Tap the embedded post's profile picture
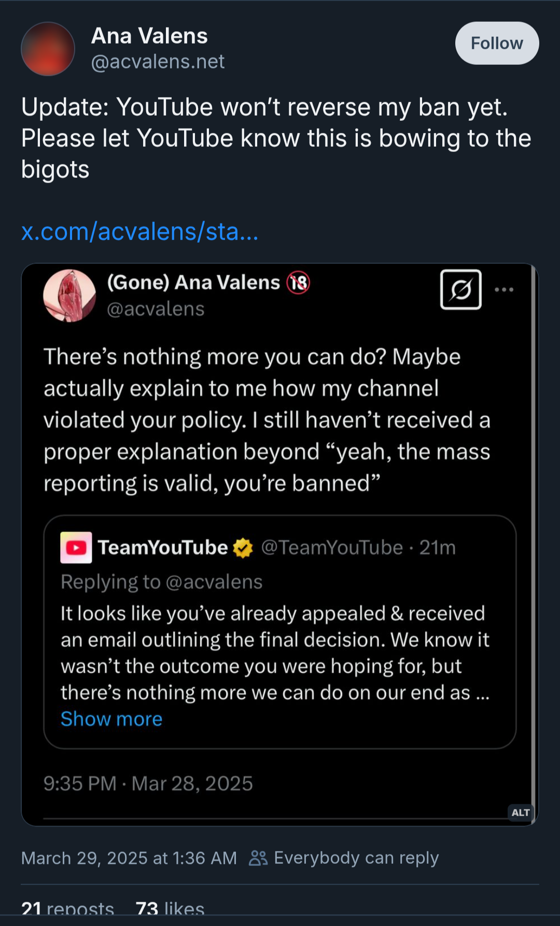This screenshot has width=560, height=926. coord(69,296)
